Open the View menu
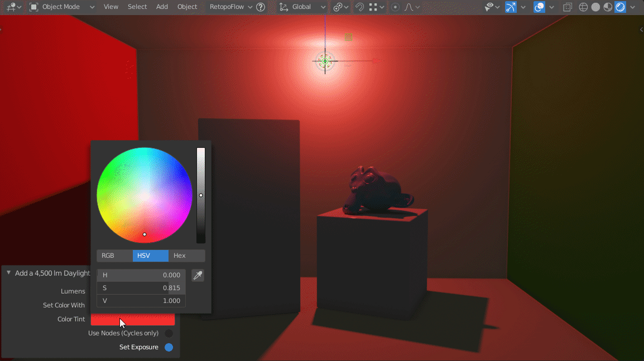 pyautogui.click(x=111, y=7)
